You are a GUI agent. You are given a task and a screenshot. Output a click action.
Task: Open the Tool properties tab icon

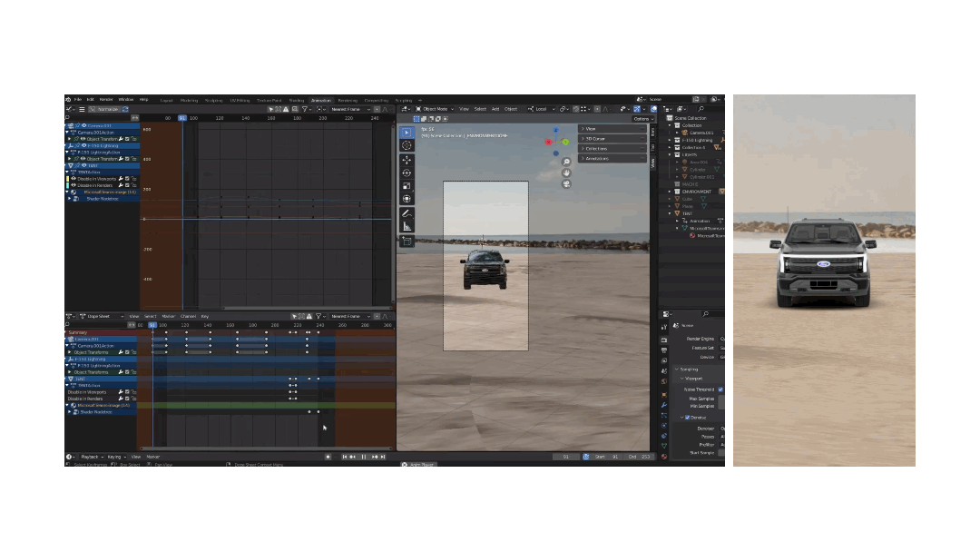pos(663,327)
